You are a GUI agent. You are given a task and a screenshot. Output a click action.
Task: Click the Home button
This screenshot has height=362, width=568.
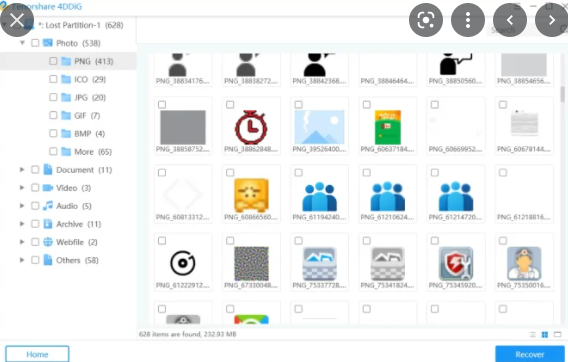coord(37,354)
